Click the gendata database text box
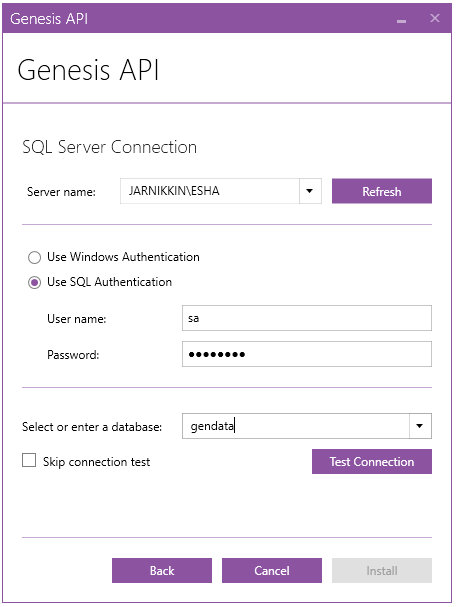 295,426
